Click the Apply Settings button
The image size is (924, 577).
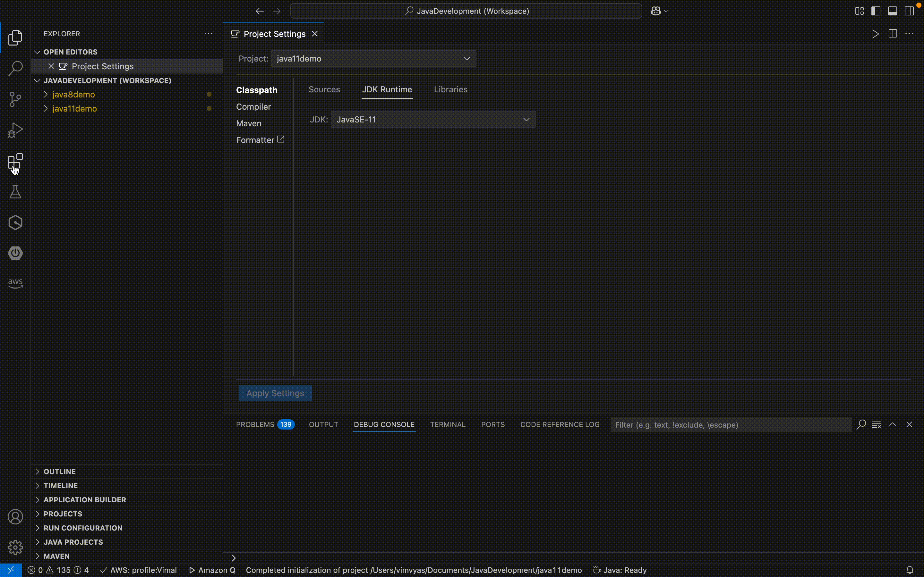pos(275,393)
